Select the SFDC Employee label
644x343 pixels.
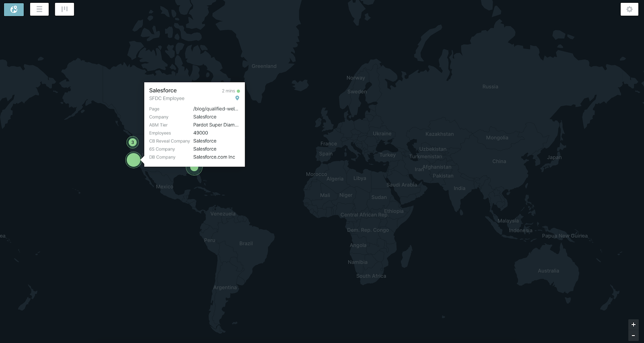pos(167,99)
